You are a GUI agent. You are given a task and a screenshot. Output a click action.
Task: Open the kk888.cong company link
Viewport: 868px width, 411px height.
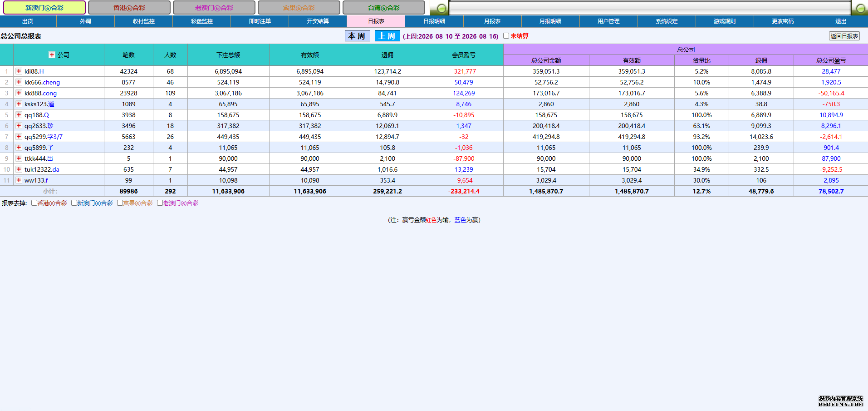40,93
